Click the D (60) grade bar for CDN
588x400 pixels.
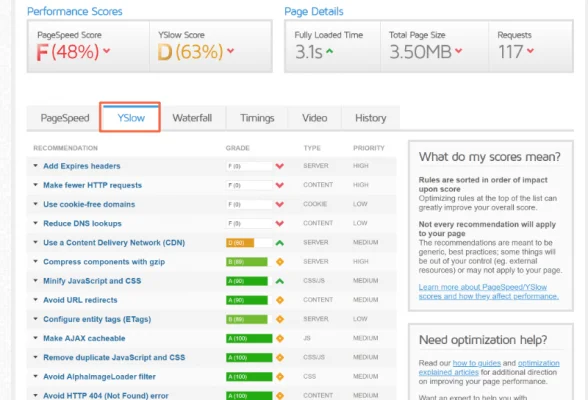249,243
